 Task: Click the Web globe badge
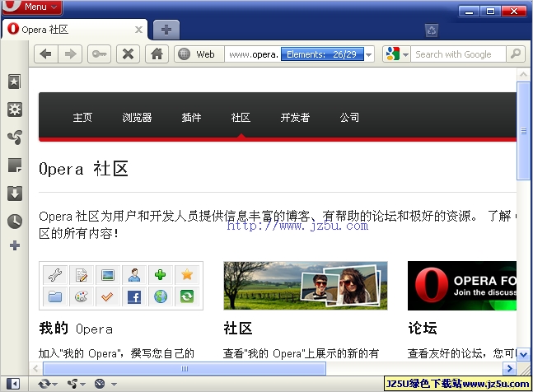tap(199, 54)
